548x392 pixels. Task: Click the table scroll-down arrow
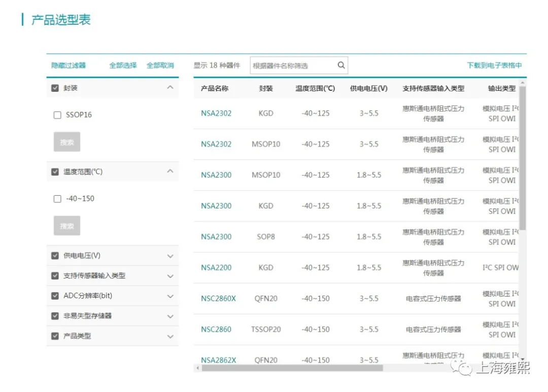click(x=523, y=359)
